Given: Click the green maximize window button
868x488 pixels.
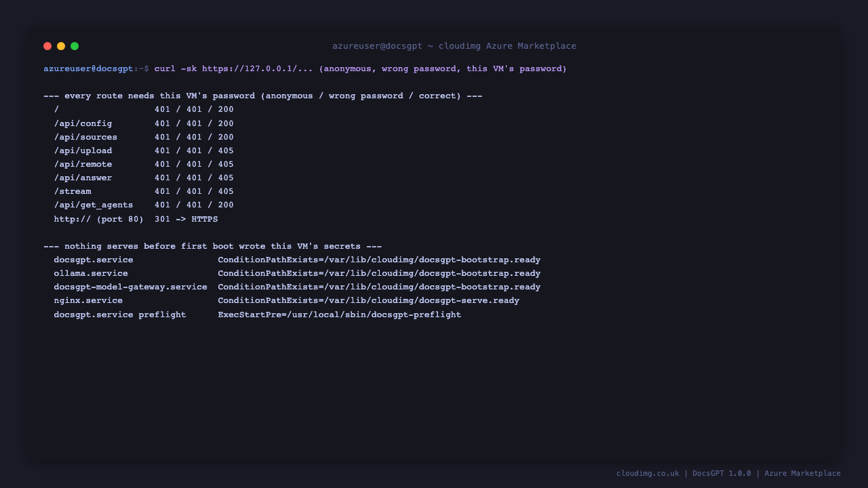Looking at the screenshot, I should pyautogui.click(x=75, y=46).
